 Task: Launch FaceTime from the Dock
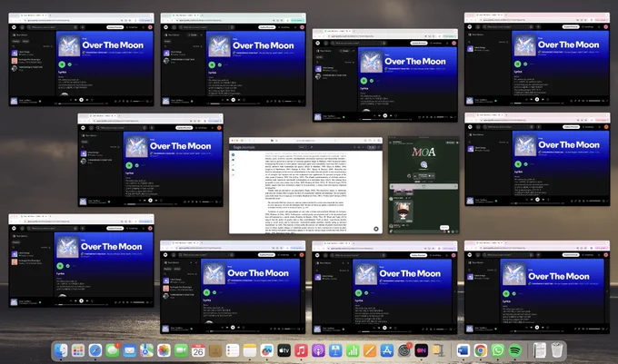pos(181,350)
